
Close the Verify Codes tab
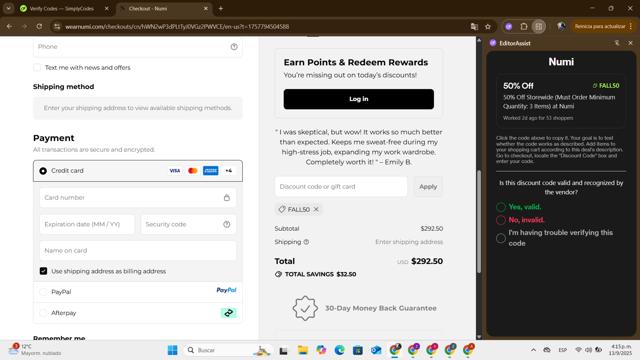pyautogui.click(x=107, y=8)
